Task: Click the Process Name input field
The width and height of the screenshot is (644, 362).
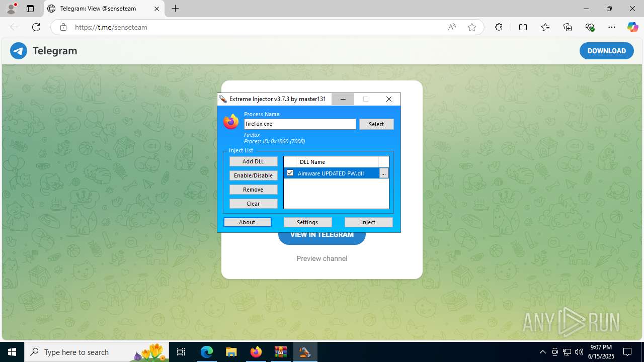Action: coord(300,124)
